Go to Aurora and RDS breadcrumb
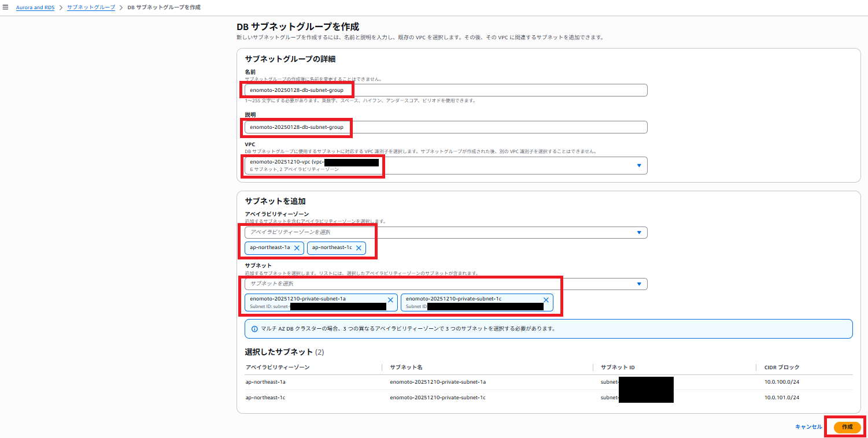868x438 pixels. coord(35,8)
